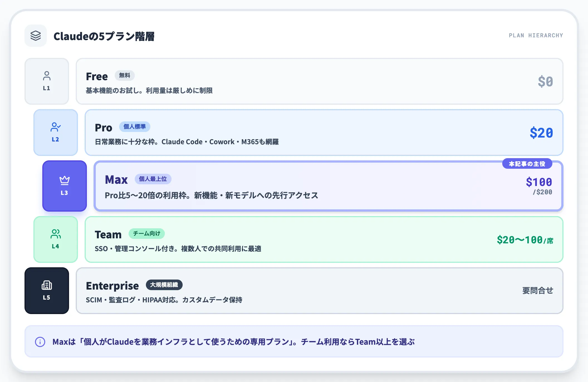The image size is (588, 382).
Task: Click the $0 price on the Free row
Action: pos(545,82)
